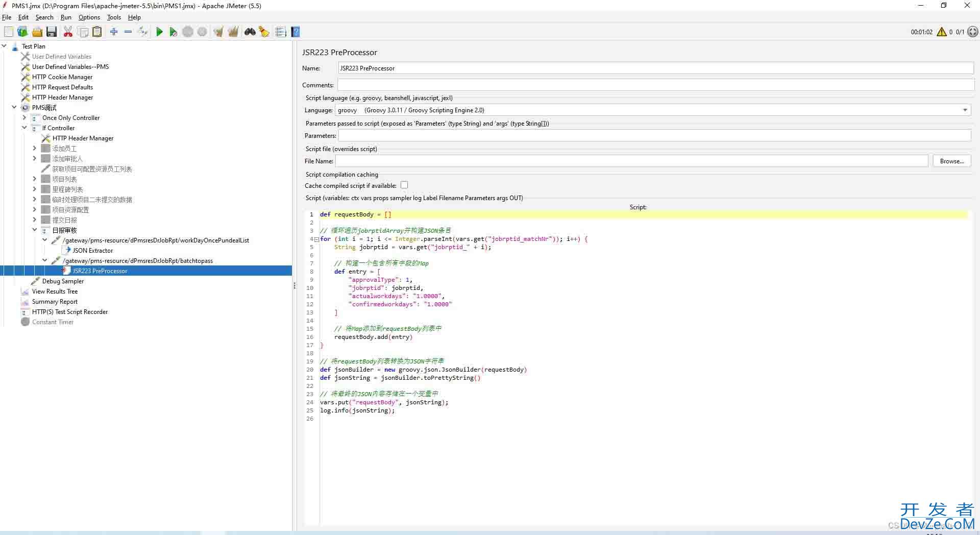
Task: Click the running threads status icon
Action: point(973,32)
